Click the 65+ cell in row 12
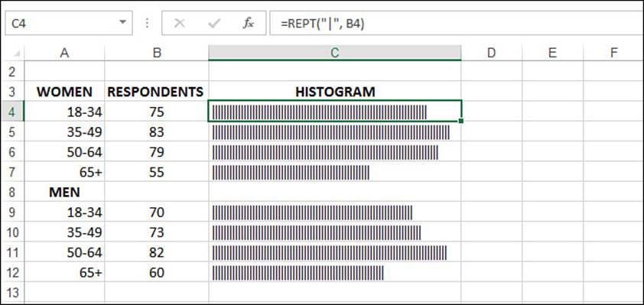The height and width of the screenshot is (305, 644). pos(64,273)
